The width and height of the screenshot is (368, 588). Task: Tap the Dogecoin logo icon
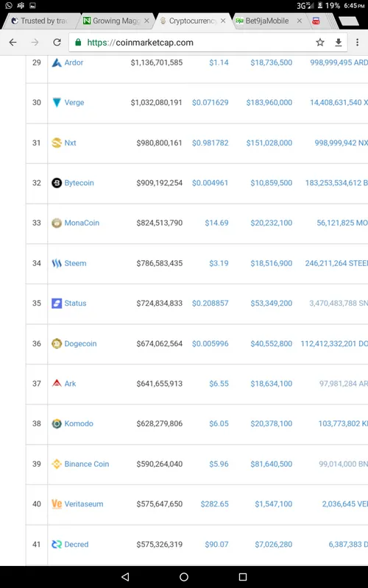pyautogui.click(x=57, y=343)
